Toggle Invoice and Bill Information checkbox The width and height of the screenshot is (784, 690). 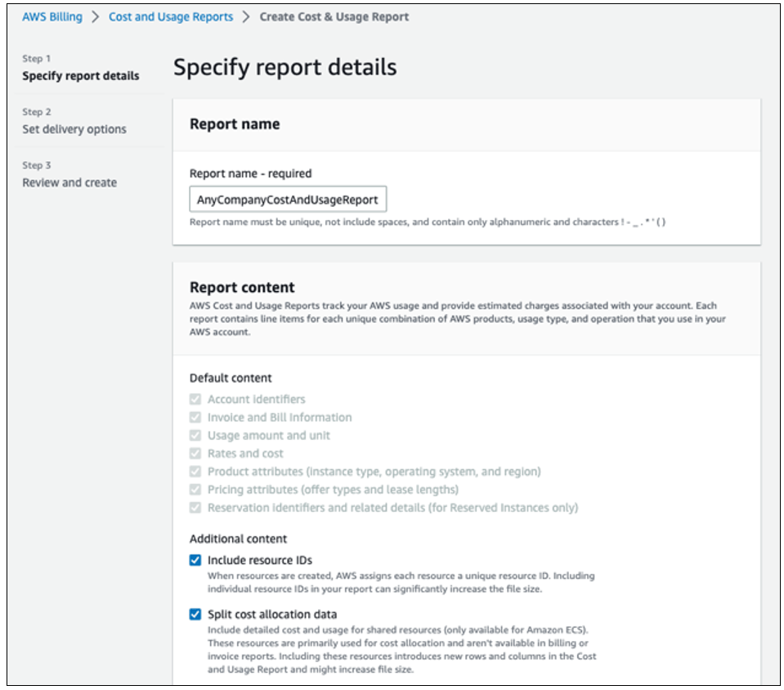pos(195,418)
